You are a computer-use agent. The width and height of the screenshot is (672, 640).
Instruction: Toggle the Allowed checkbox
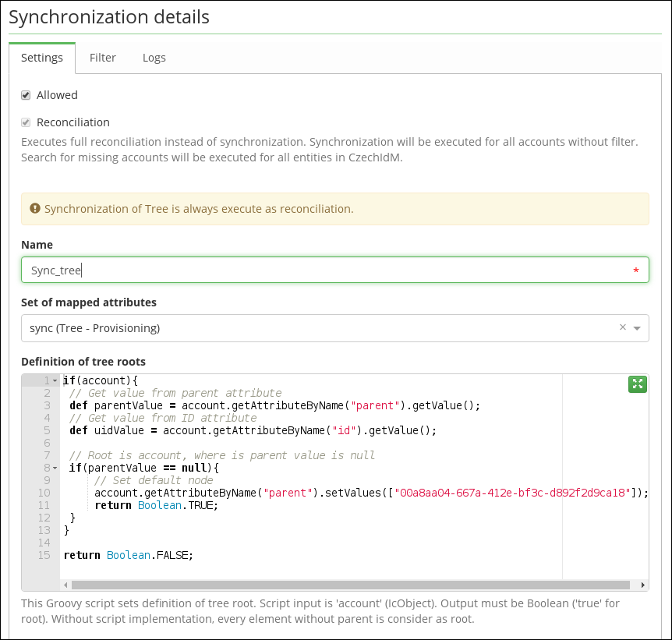pos(26,95)
